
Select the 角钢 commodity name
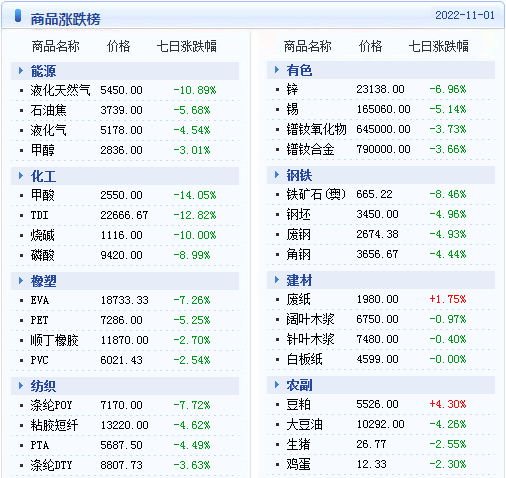click(x=298, y=254)
